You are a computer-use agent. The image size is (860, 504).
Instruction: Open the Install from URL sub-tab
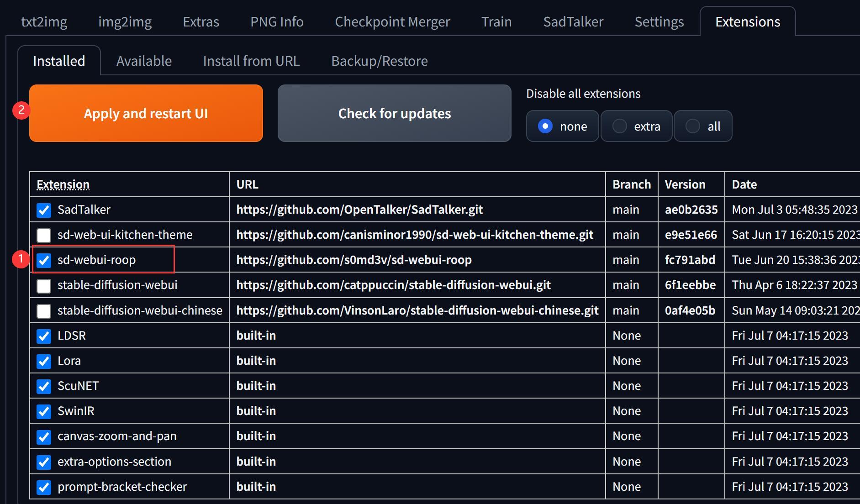(x=251, y=61)
